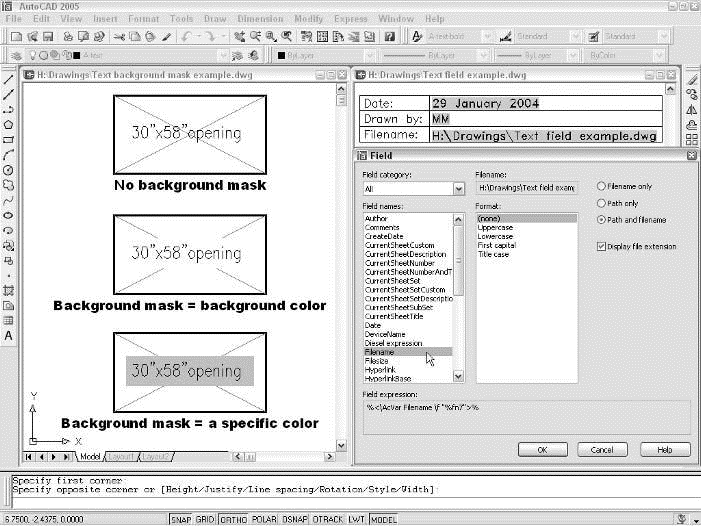701x526 pixels.
Task: Open the Express menu
Action: pyautogui.click(x=350, y=19)
